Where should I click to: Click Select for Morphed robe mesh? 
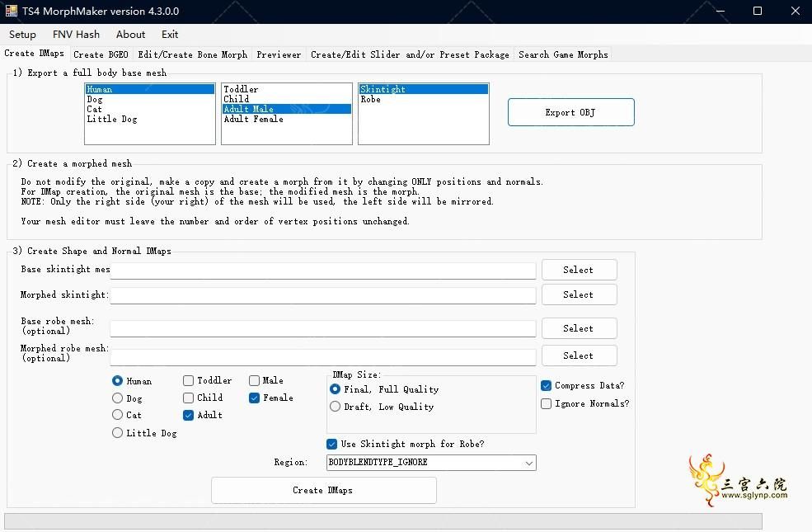coord(579,355)
